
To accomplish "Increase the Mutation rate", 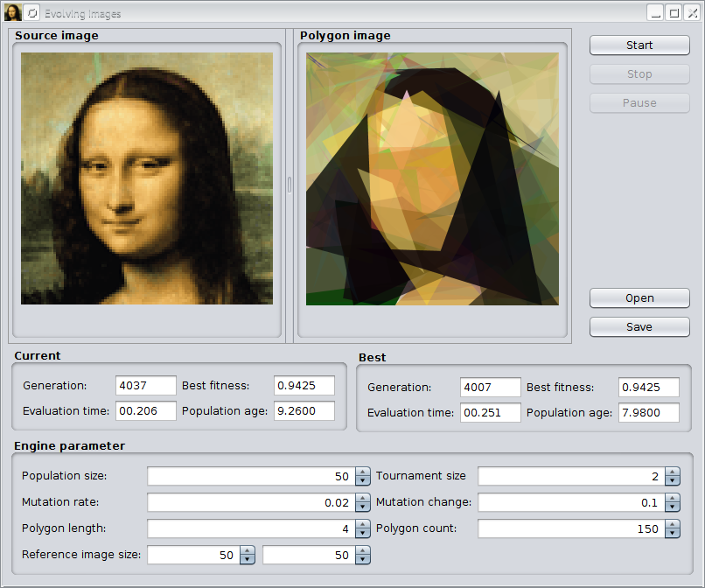I will point(362,498).
